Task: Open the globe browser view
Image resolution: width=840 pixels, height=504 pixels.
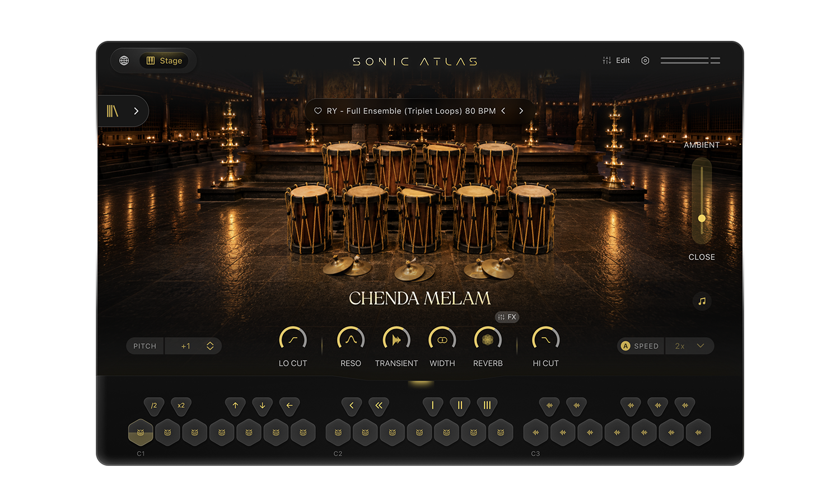Action: pos(124,60)
